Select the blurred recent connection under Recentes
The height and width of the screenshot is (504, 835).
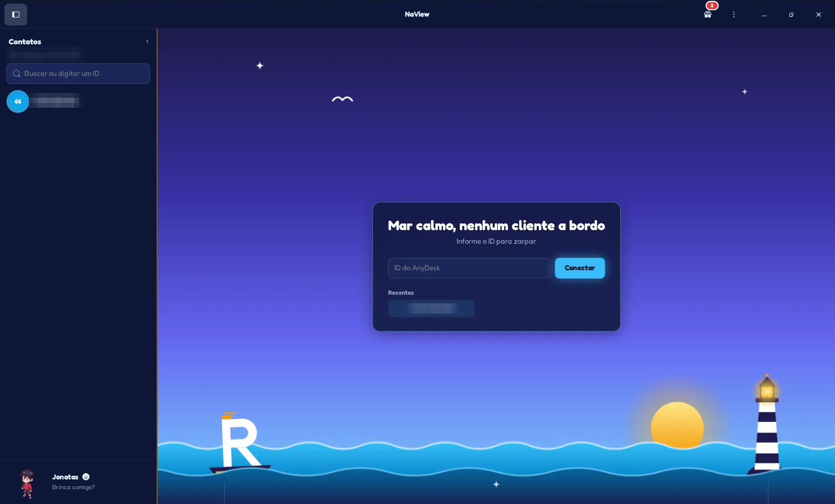click(x=431, y=308)
